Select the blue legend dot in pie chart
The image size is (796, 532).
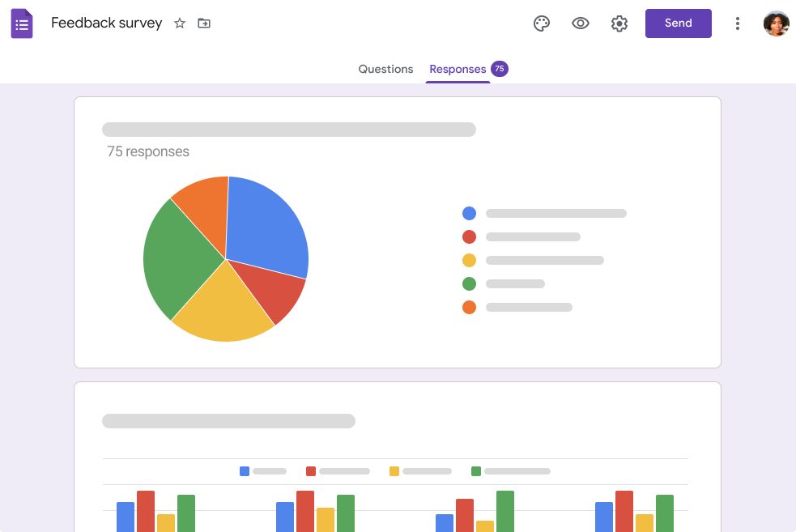pos(469,213)
